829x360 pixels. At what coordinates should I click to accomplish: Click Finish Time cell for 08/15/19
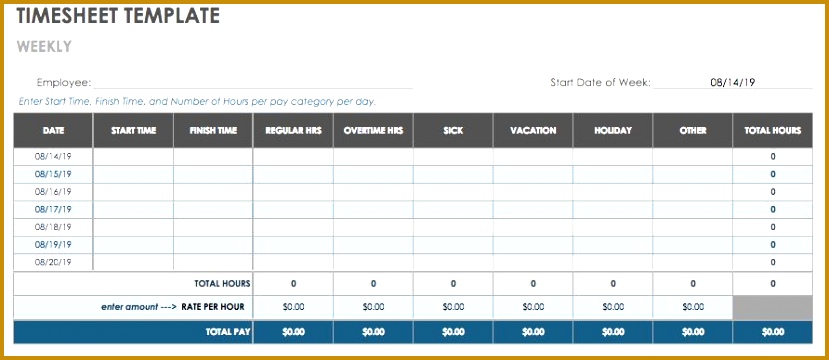[x=213, y=174]
